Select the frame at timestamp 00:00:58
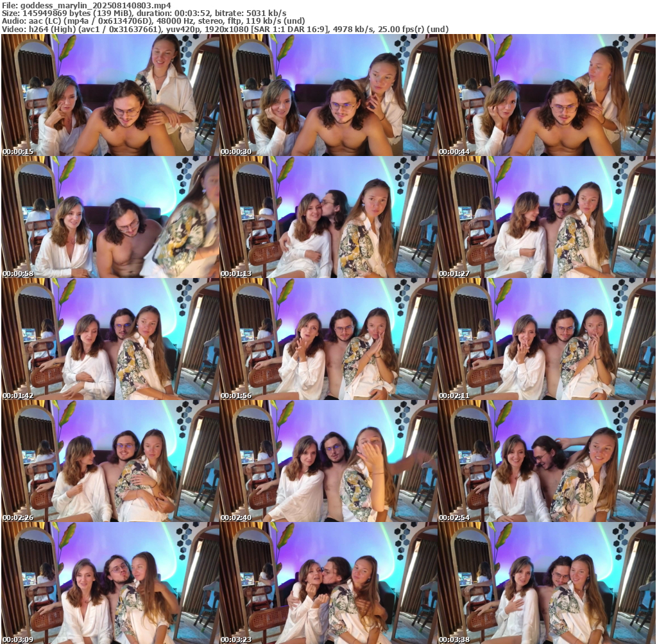Viewport: 657px width, 644px height. coord(110,217)
